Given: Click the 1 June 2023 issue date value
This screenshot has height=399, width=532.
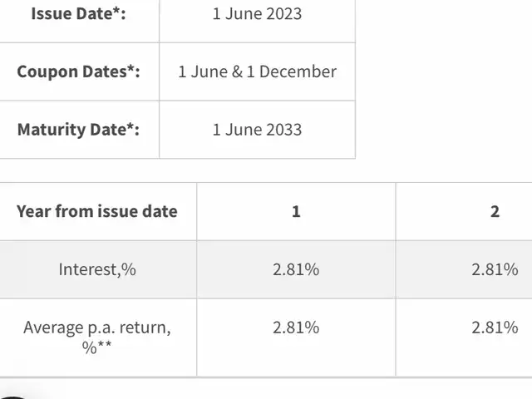Looking at the screenshot, I should (x=257, y=14).
